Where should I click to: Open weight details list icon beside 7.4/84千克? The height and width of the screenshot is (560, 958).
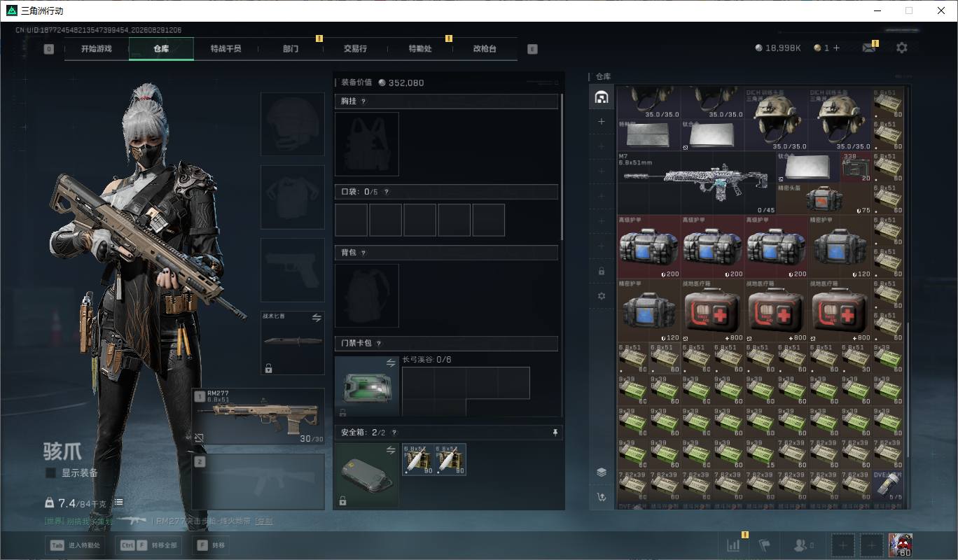119,502
